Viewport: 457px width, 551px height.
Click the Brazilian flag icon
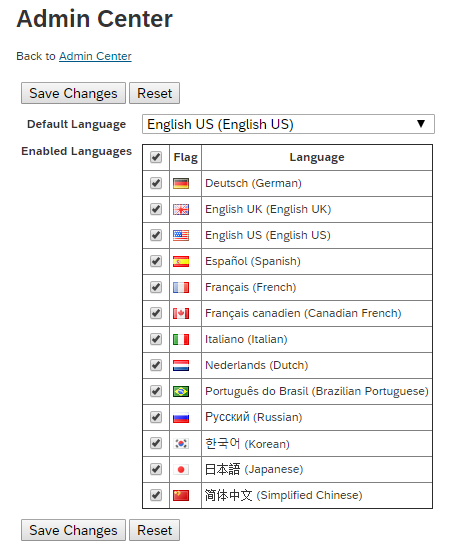coord(181,391)
